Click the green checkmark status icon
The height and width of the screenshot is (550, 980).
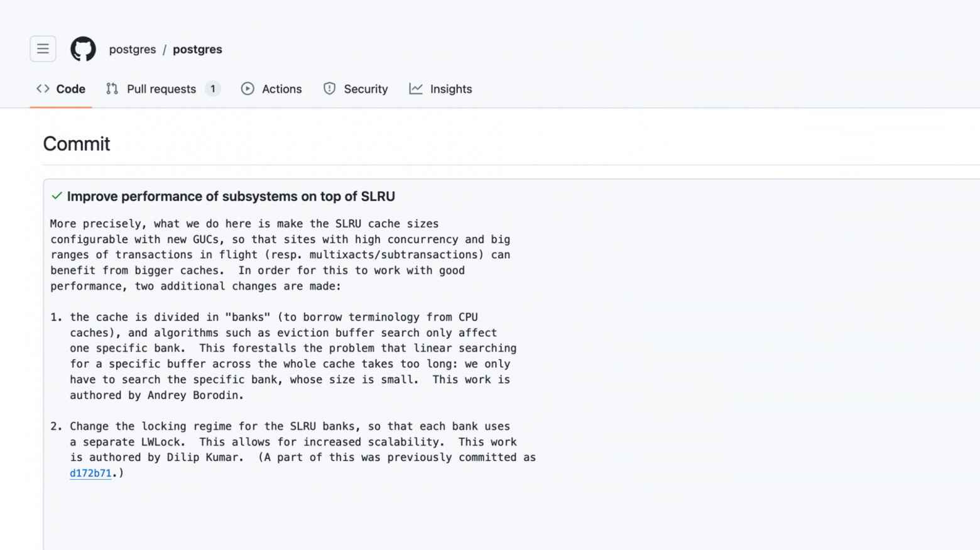57,196
